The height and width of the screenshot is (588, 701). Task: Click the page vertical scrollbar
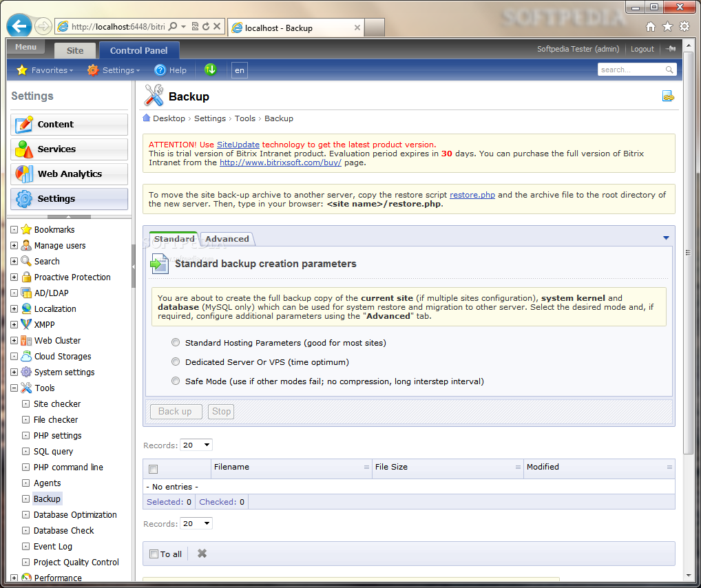(688, 253)
